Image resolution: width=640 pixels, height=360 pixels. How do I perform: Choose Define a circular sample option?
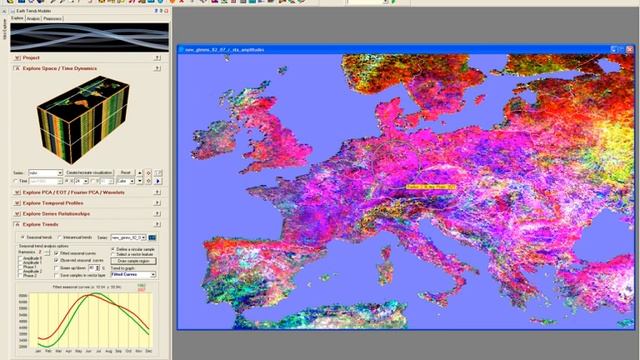(x=113, y=249)
